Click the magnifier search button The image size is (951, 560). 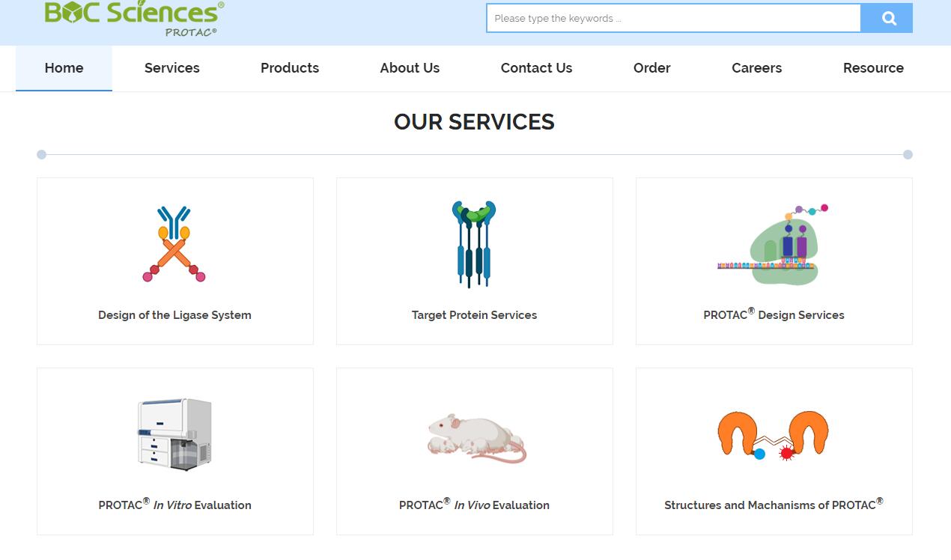coord(887,18)
